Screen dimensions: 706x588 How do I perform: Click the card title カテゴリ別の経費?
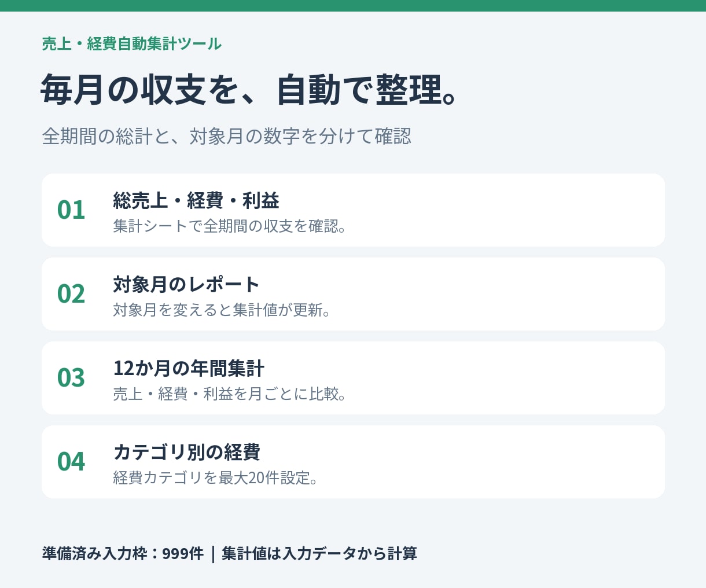(186, 453)
